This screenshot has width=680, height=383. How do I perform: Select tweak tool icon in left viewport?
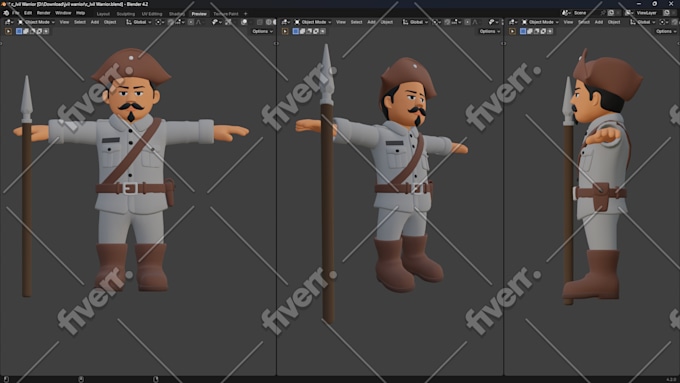click(8, 31)
